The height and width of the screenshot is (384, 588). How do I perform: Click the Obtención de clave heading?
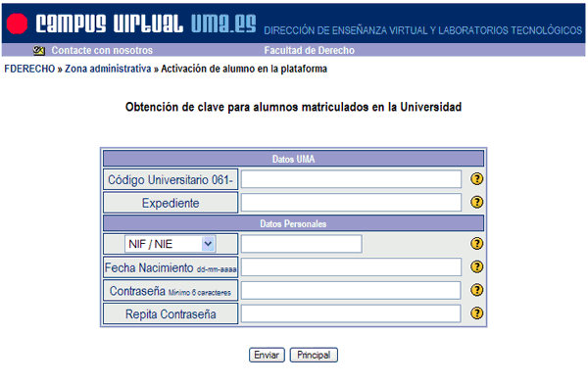coord(293,107)
